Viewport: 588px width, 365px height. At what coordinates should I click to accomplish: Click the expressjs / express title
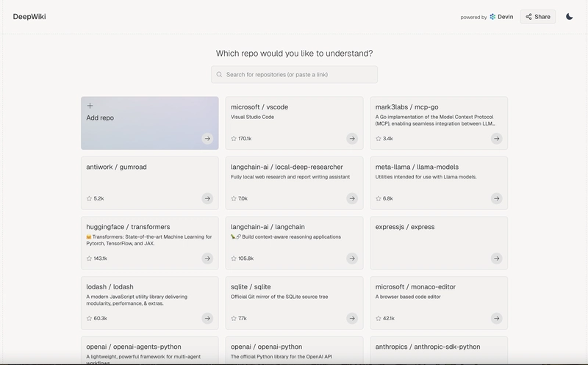[405, 227]
